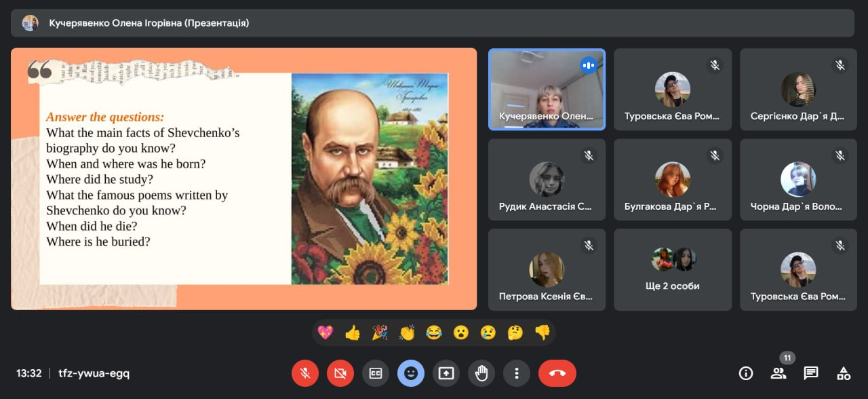This screenshot has width=868, height=399.
Task: Toggle closed captions
Action: (376, 373)
